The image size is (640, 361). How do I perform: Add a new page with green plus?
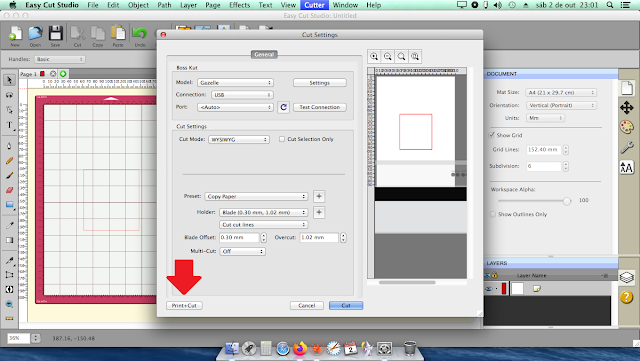(x=63, y=74)
